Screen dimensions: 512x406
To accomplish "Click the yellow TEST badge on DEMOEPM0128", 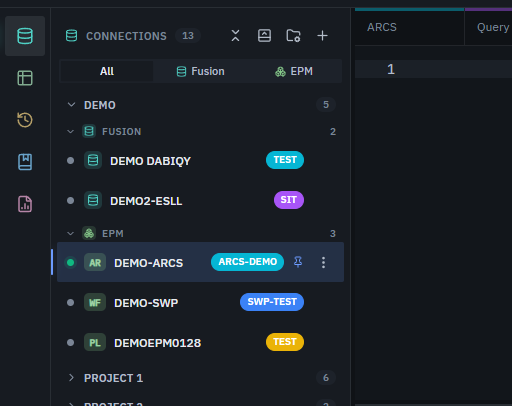I will pos(285,342).
